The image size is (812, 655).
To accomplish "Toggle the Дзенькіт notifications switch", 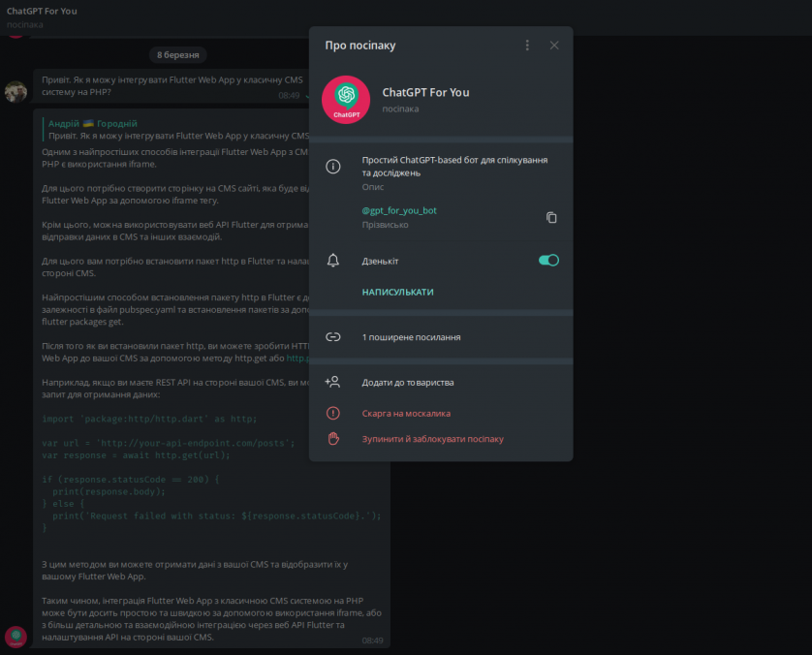I will (548, 261).
